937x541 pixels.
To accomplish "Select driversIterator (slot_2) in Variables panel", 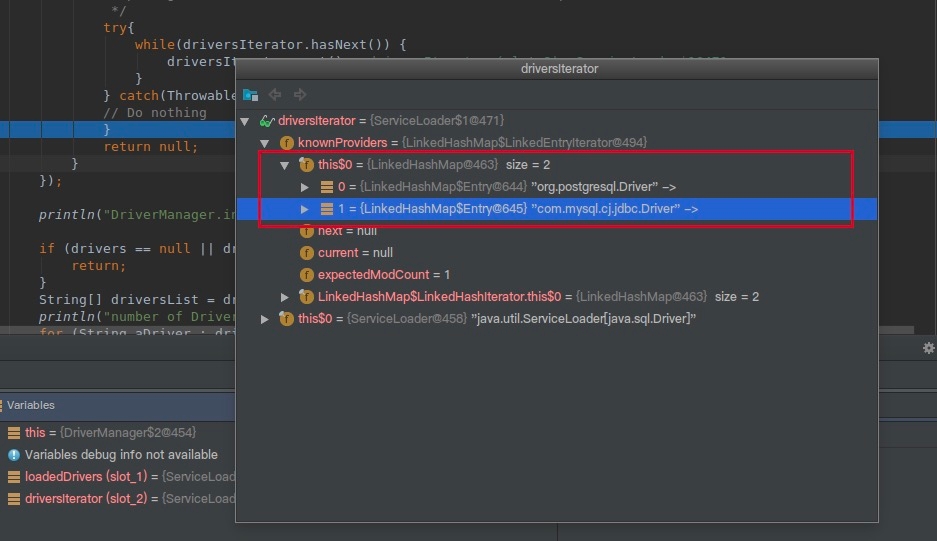I will (78, 499).
